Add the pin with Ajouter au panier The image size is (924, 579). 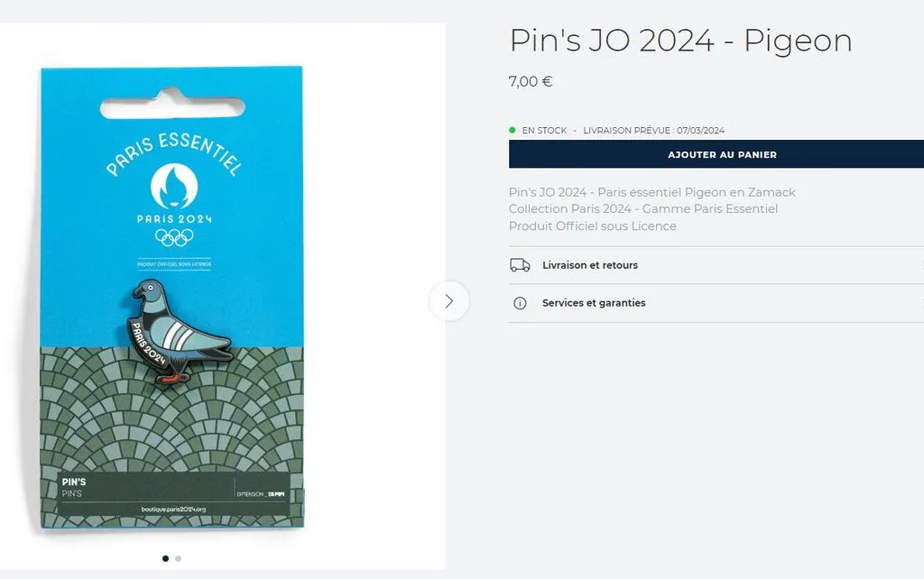[716, 154]
